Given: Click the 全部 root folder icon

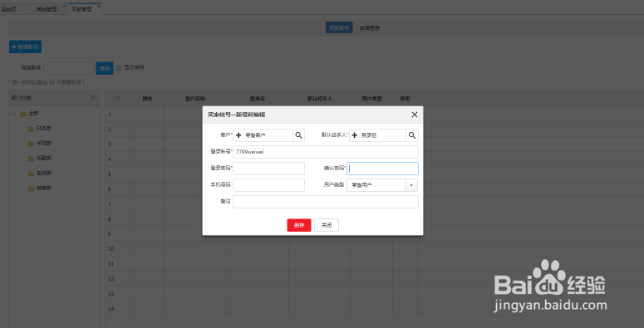Looking at the screenshot, I should coord(23,114).
